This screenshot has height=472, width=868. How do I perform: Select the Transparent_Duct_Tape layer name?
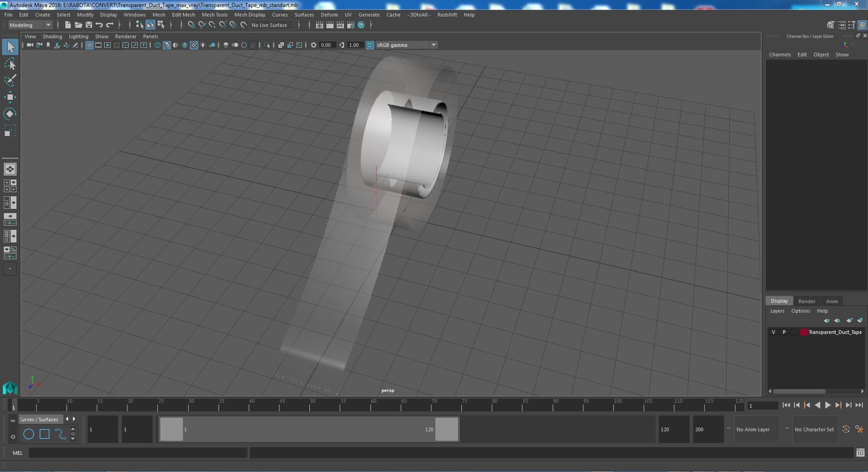pos(835,332)
